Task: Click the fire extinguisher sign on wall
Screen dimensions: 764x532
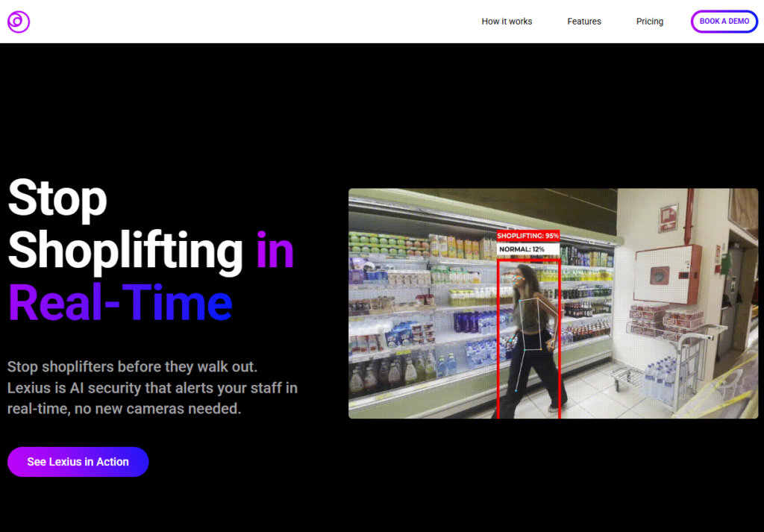Action: click(668, 218)
